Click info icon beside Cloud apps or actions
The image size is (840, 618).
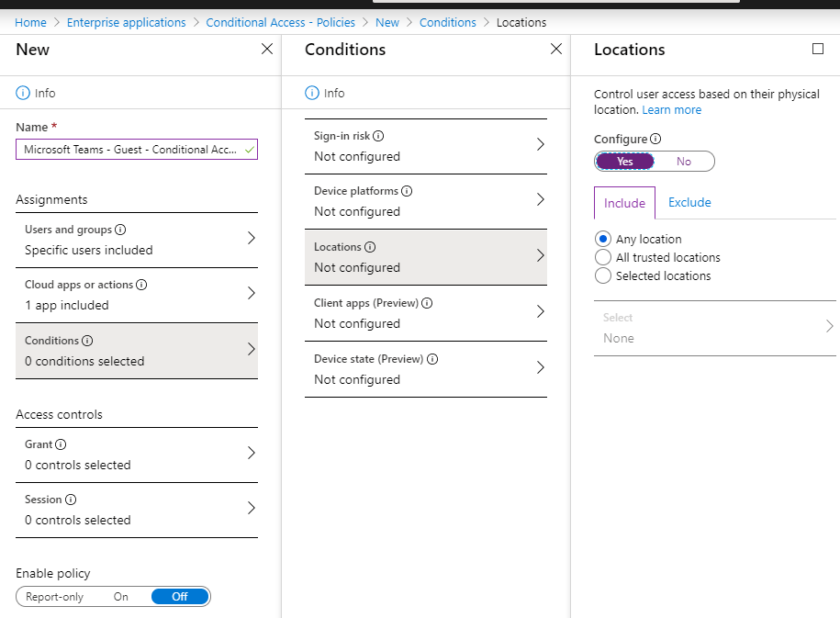141,285
